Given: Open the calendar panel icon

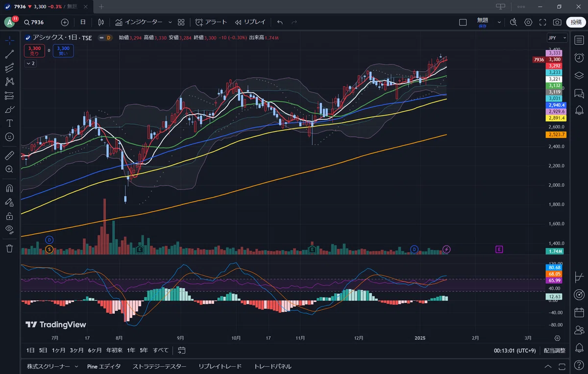Looking at the screenshot, I should tap(579, 312).
